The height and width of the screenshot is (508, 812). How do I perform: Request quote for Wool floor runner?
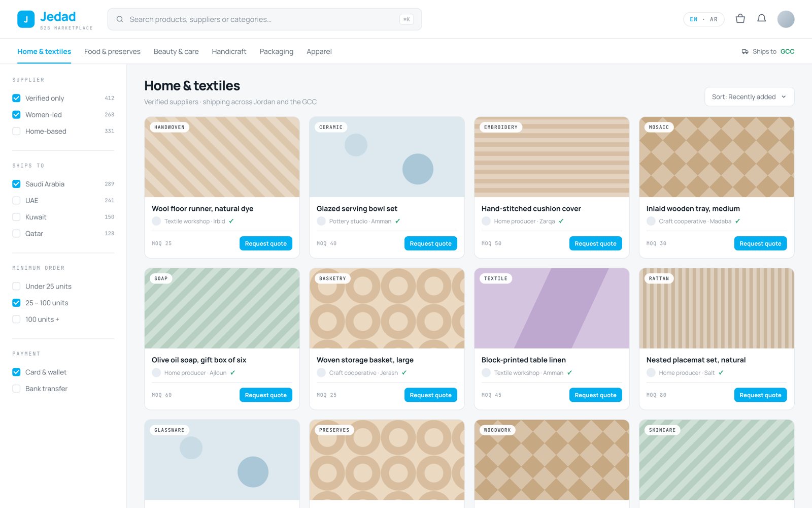click(x=266, y=243)
